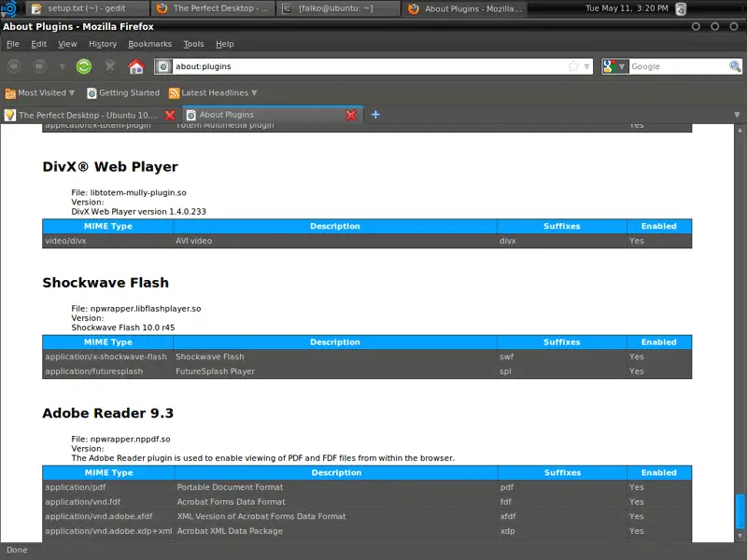Open the Getting Started bookmark
Image resolution: width=747 pixels, height=560 pixels.
[123, 92]
